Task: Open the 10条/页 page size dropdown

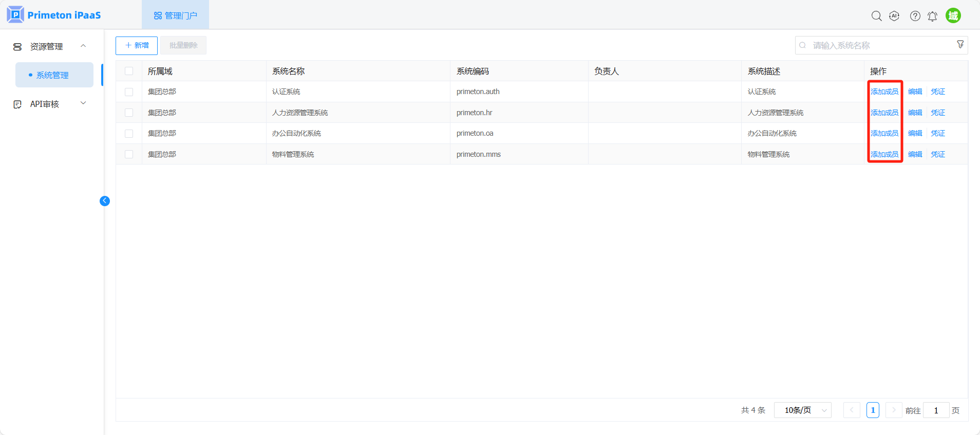Action: (802, 410)
